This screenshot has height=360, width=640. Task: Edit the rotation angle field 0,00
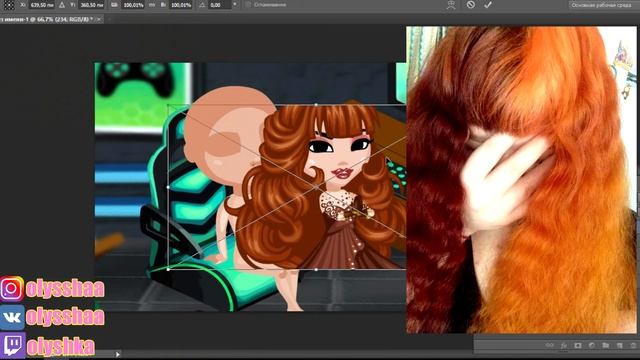[220, 5]
